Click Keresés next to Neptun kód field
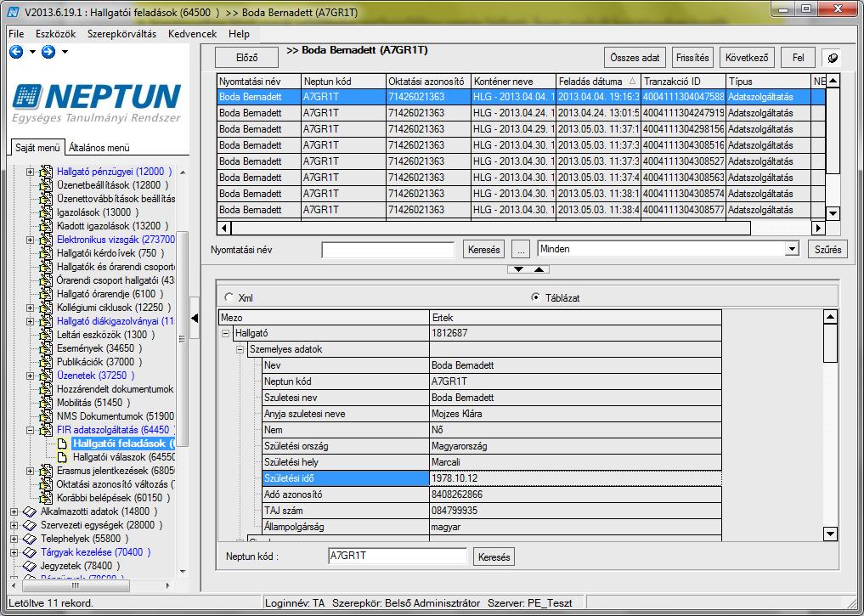 (494, 557)
